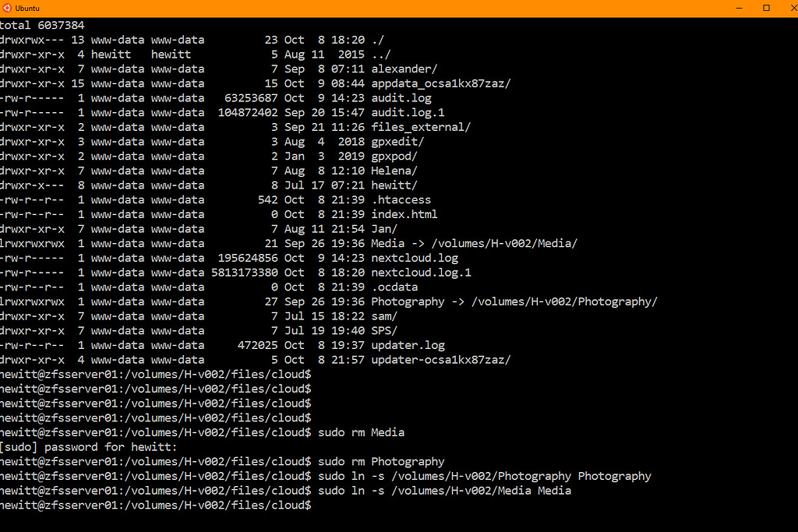Click the appdata_ocsa1kx87zaz/ directory entry
Screen dimensions: 798x532
[x=441, y=83]
